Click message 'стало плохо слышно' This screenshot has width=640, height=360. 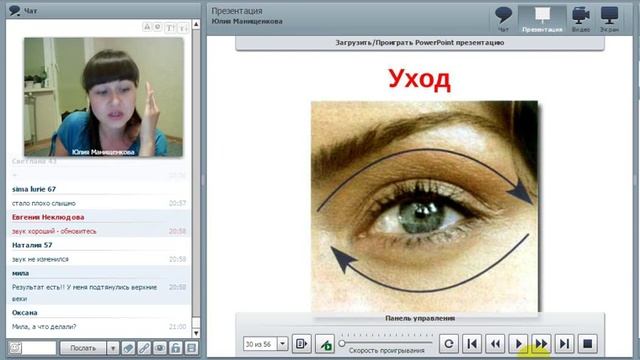pyautogui.click(x=44, y=203)
